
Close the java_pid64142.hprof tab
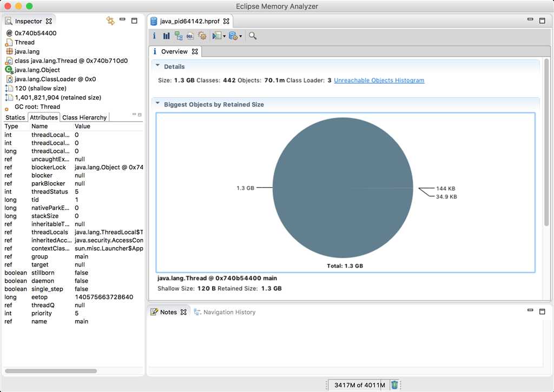[x=226, y=21]
